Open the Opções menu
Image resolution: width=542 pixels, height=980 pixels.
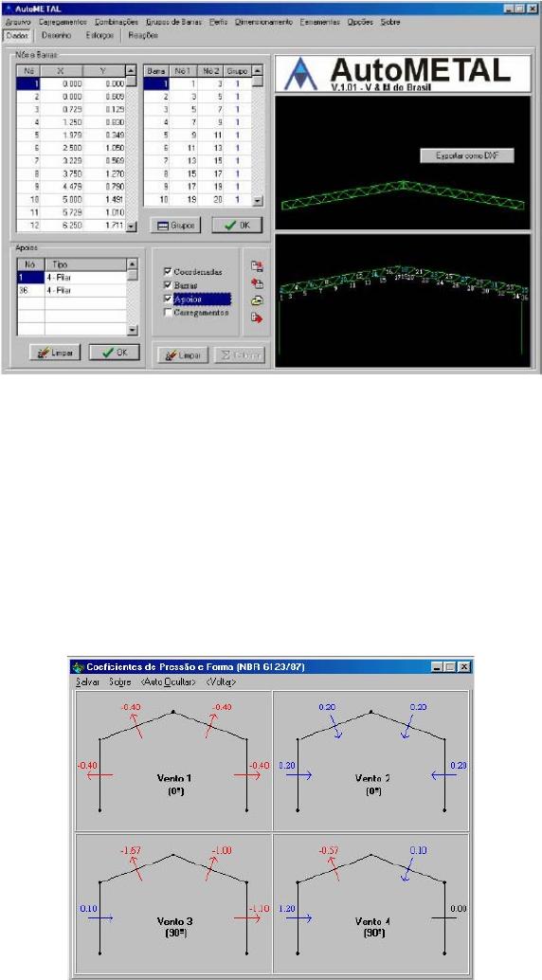(x=359, y=22)
